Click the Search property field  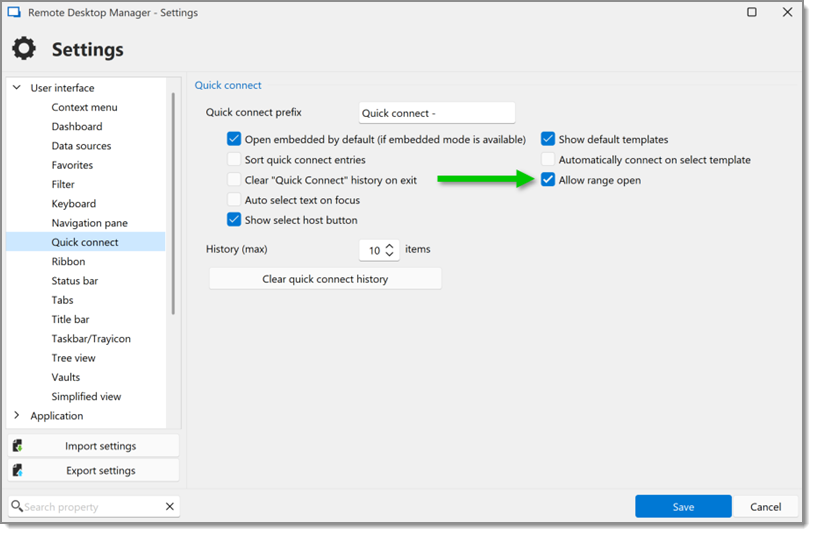94,508
